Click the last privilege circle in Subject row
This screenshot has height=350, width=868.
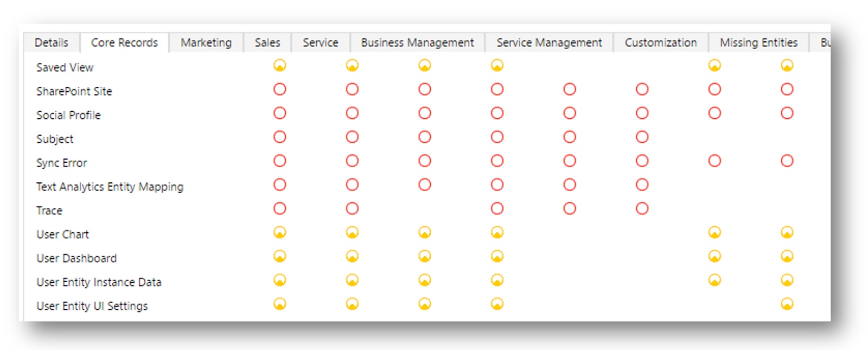[x=642, y=137]
